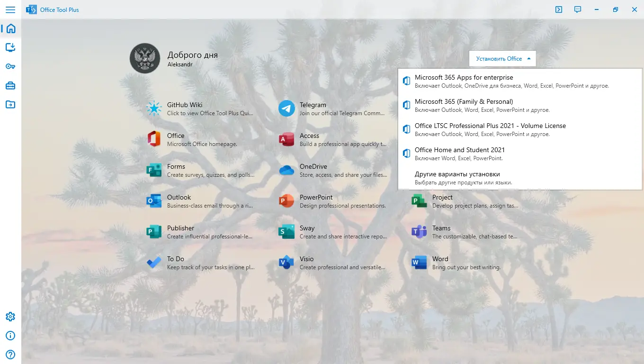The image size is (644, 364).
Task: Pick Office Home and Student 2021
Action: pyautogui.click(x=520, y=154)
